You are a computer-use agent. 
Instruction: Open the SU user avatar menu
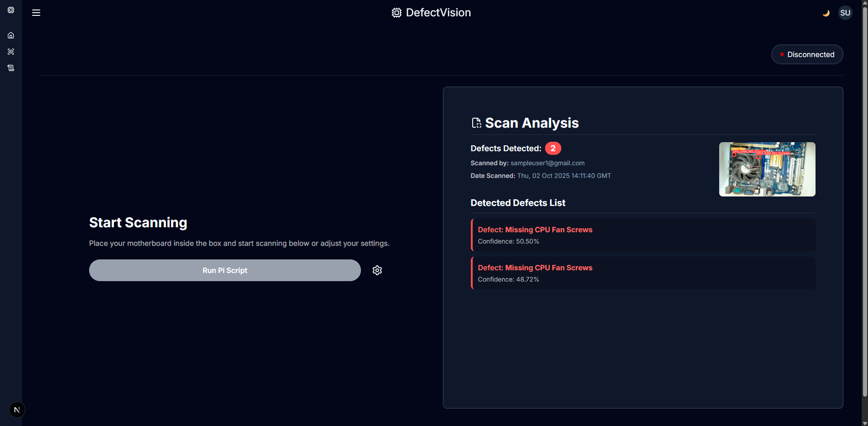pyautogui.click(x=845, y=13)
